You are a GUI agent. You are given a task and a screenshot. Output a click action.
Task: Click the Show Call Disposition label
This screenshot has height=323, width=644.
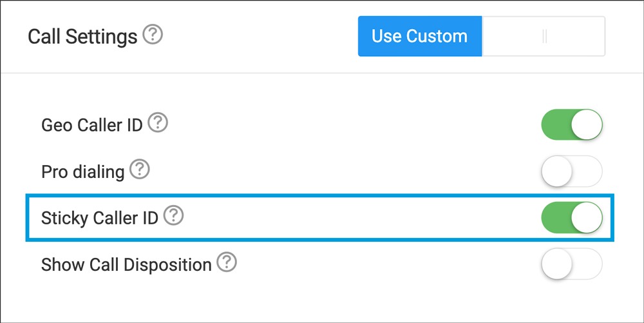point(126,264)
